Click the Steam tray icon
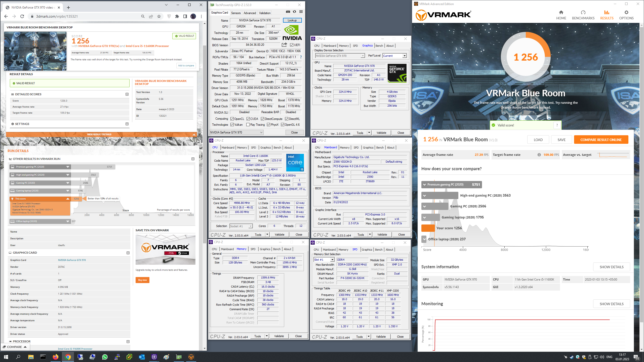 [x=572, y=357]
